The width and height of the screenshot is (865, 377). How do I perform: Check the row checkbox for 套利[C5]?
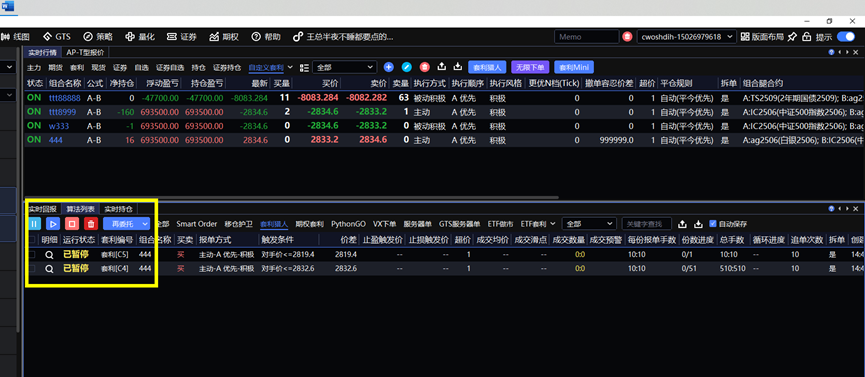[33, 254]
